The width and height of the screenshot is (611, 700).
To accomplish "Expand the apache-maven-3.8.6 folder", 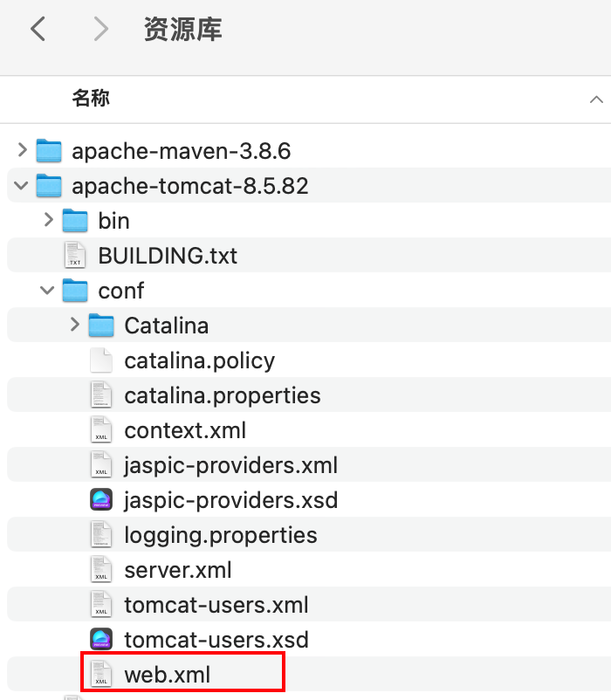I will (21, 150).
